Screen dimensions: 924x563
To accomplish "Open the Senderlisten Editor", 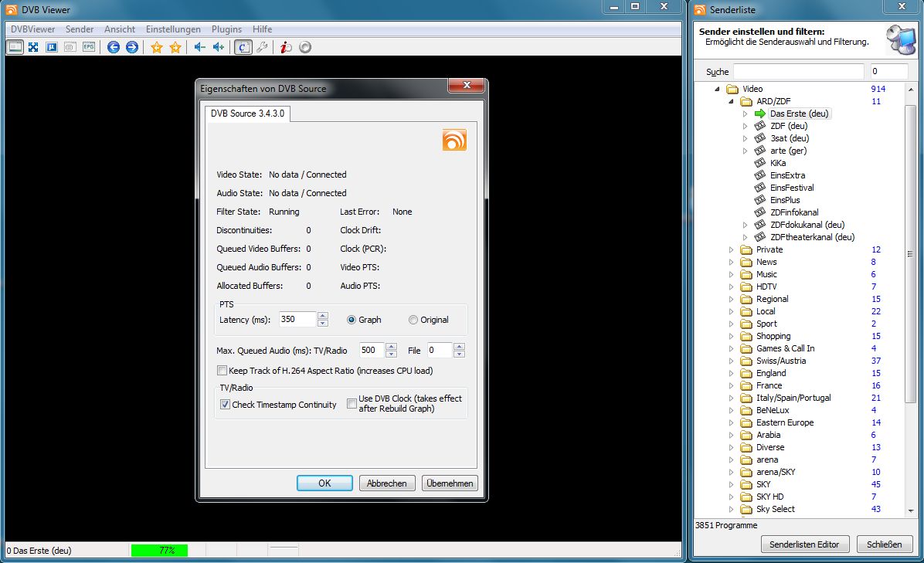I will [804, 544].
